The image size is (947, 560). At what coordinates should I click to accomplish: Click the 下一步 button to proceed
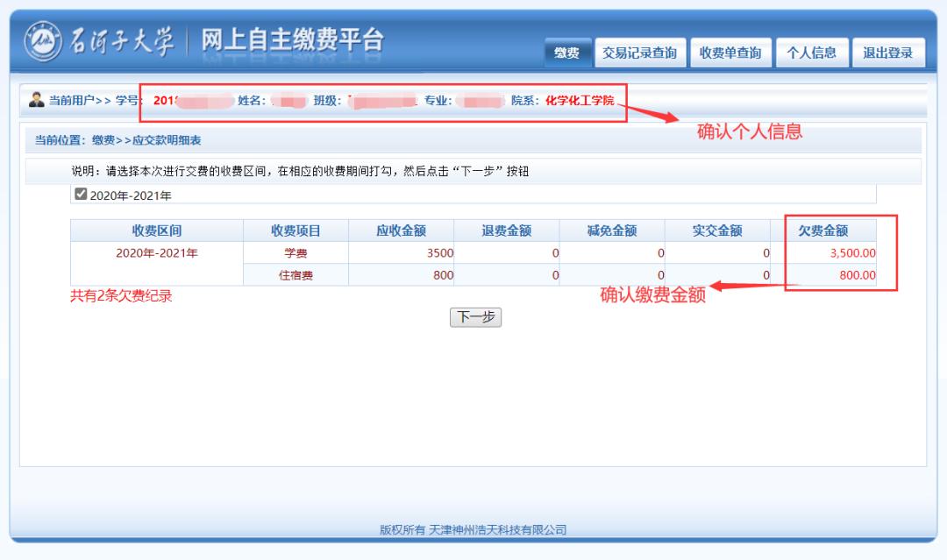pyautogui.click(x=474, y=317)
